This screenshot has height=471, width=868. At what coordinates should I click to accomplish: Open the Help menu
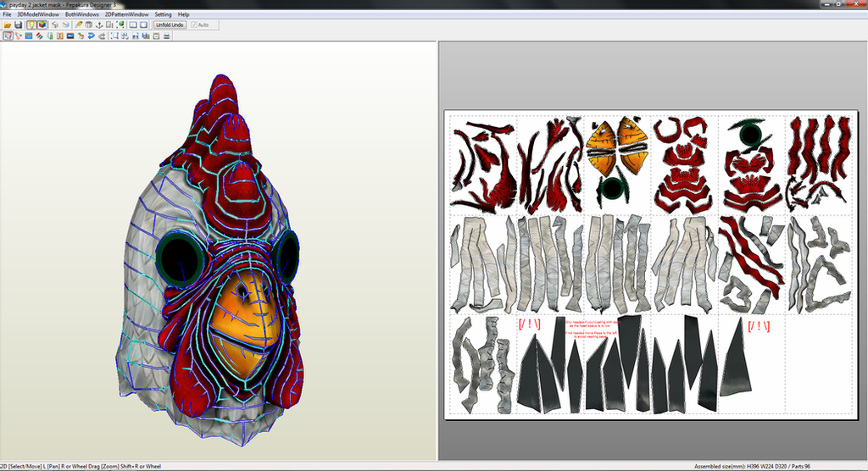click(183, 14)
